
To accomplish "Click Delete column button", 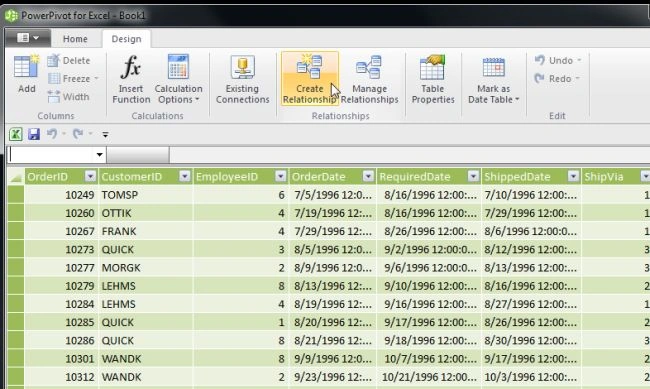I will point(69,61).
